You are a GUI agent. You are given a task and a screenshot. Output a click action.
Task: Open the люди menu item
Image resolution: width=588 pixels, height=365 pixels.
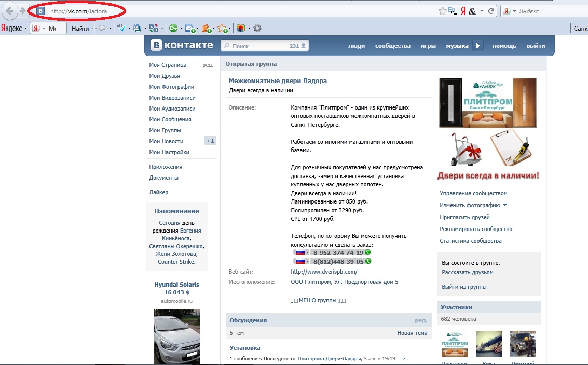click(x=356, y=46)
